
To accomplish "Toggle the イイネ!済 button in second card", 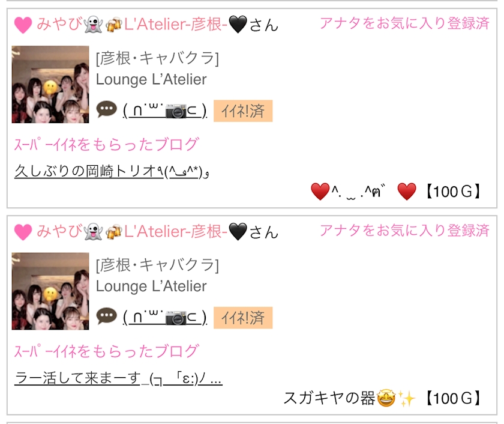I will point(243,318).
